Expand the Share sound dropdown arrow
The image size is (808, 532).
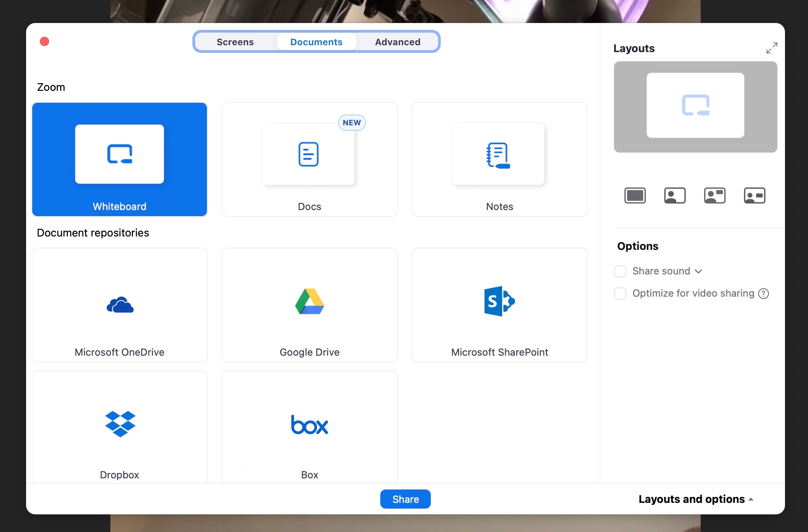click(698, 271)
